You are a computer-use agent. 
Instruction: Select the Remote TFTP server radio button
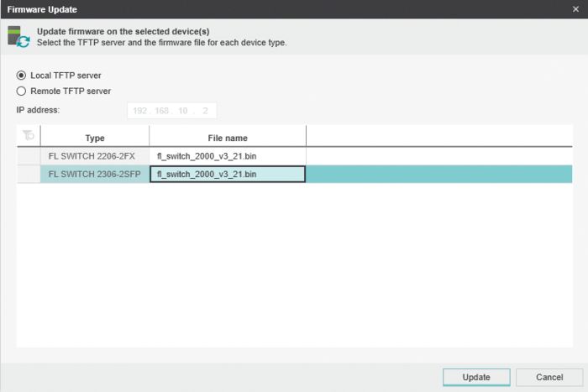(21, 91)
